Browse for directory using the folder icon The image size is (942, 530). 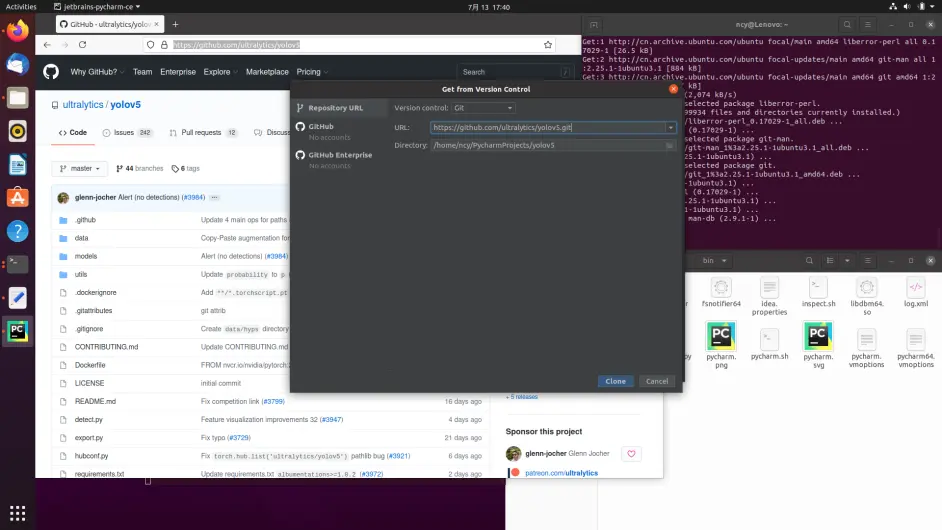669,145
